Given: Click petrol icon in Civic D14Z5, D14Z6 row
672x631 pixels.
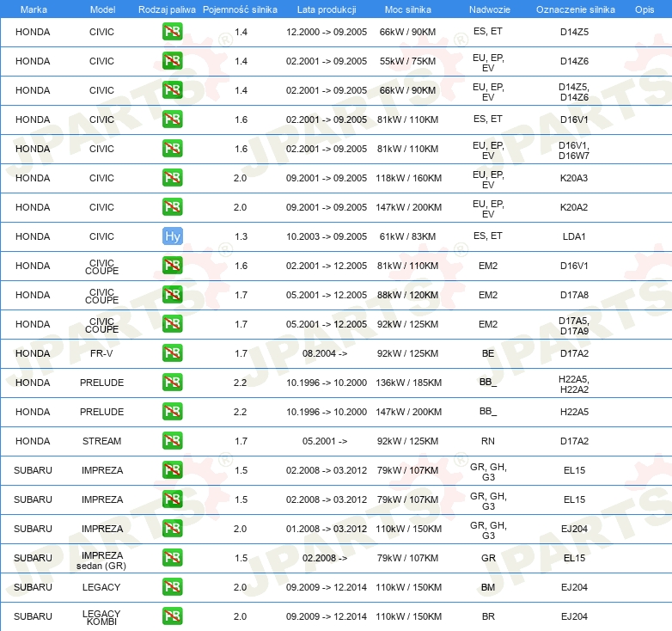Looking at the screenshot, I should [x=172, y=90].
